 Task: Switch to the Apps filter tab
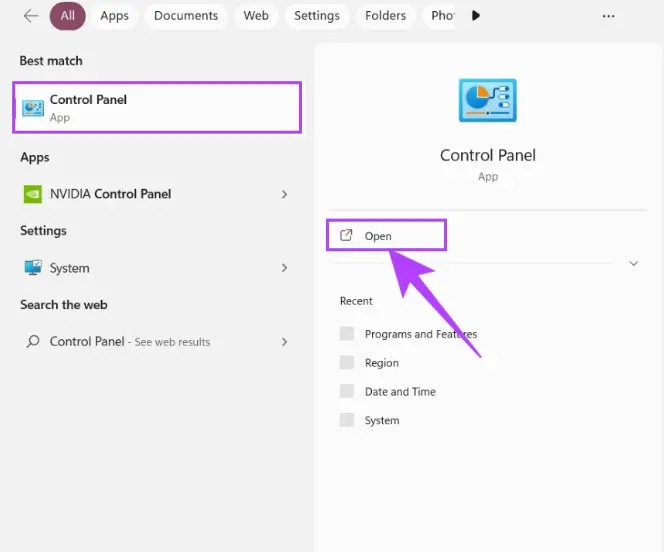(x=114, y=16)
